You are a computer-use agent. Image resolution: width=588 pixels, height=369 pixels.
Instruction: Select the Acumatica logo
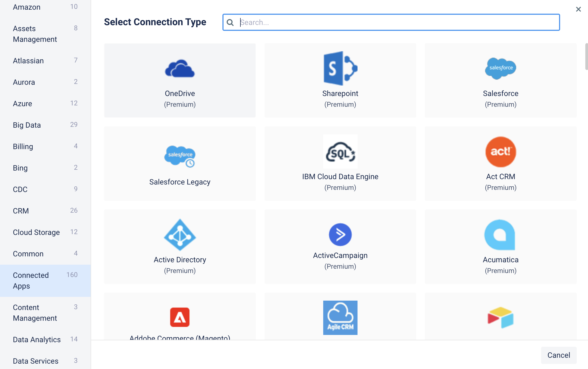(500, 235)
